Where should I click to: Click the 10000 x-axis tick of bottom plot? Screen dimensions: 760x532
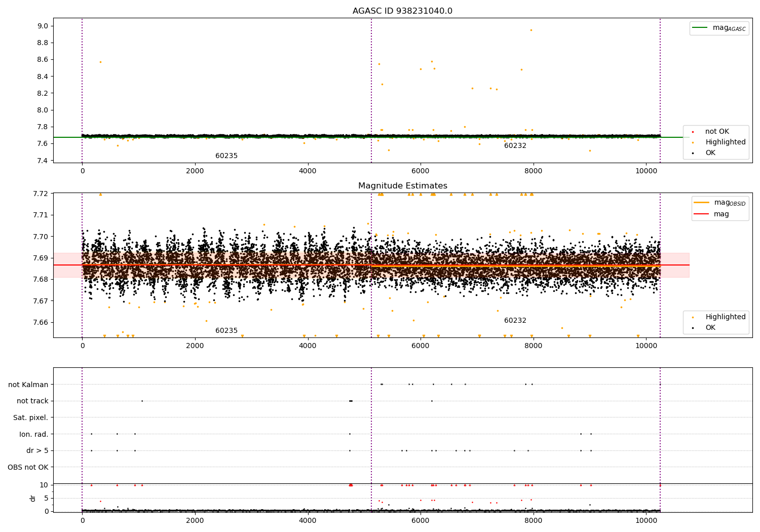coord(646,520)
